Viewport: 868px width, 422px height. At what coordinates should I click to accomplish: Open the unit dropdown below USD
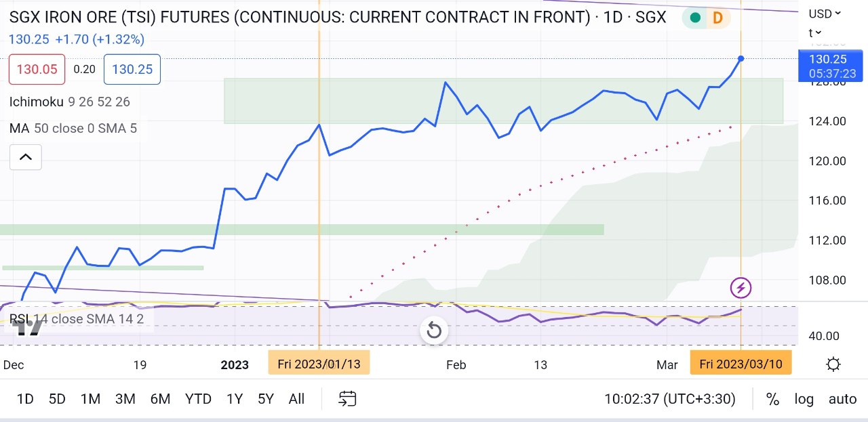coord(814,33)
